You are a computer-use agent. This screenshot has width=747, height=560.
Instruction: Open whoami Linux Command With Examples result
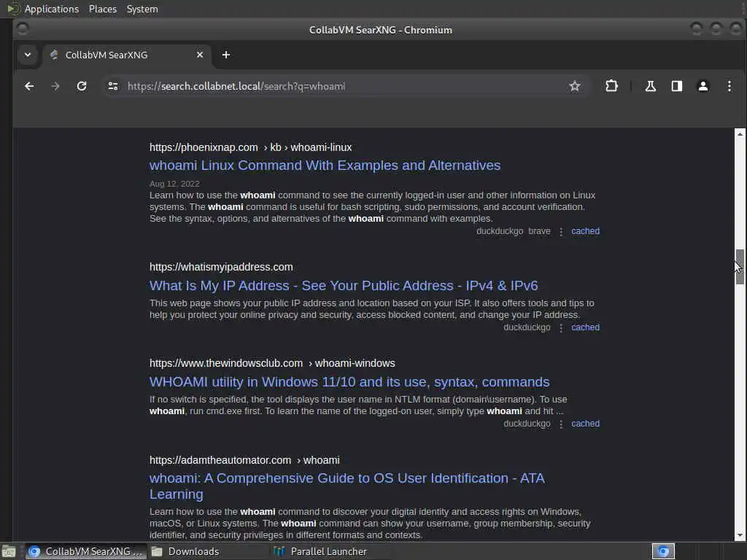[325, 166]
